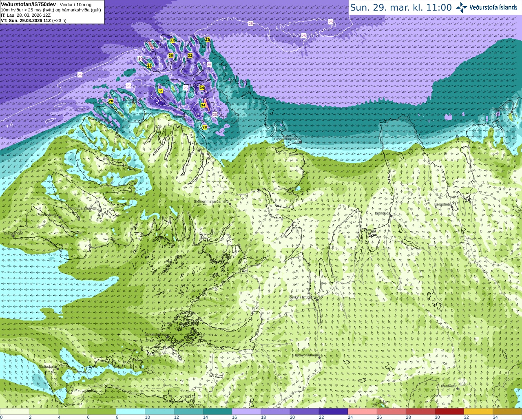Viewport: 522px width, 420px height.
Task: Click the Bergstaðir place label
Action: (442, 204)
